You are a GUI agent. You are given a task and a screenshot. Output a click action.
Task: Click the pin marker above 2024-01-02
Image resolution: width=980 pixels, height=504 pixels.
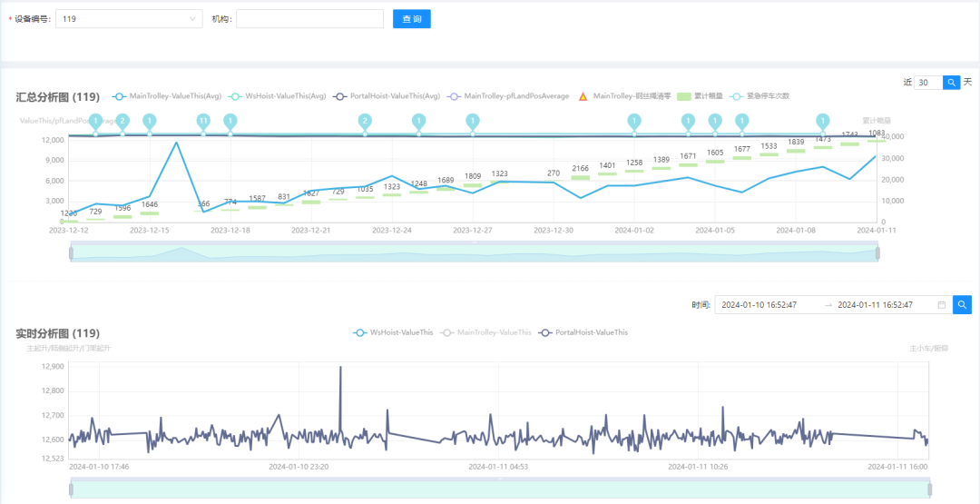(x=634, y=122)
